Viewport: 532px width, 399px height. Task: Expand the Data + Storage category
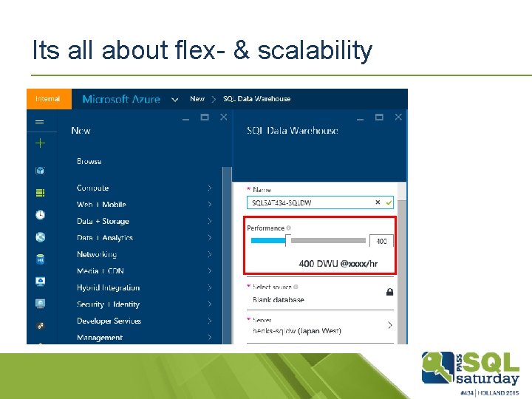(x=144, y=221)
